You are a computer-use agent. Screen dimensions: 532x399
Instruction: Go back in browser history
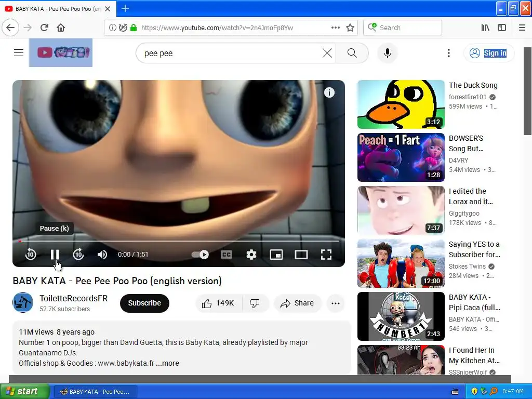point(10,28)
